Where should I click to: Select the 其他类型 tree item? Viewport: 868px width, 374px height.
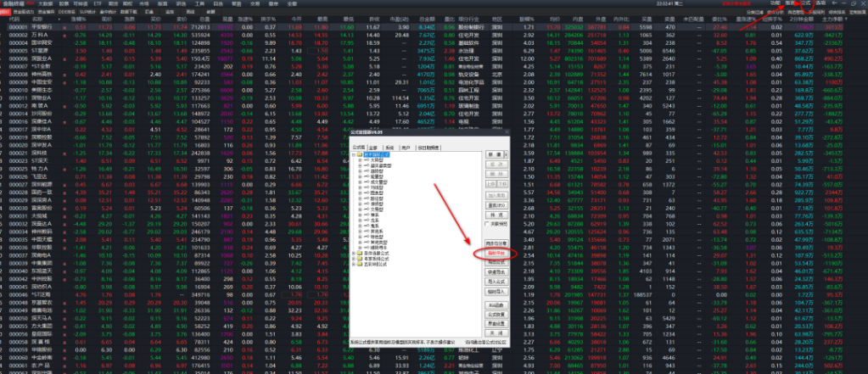(x=378, y=243)
